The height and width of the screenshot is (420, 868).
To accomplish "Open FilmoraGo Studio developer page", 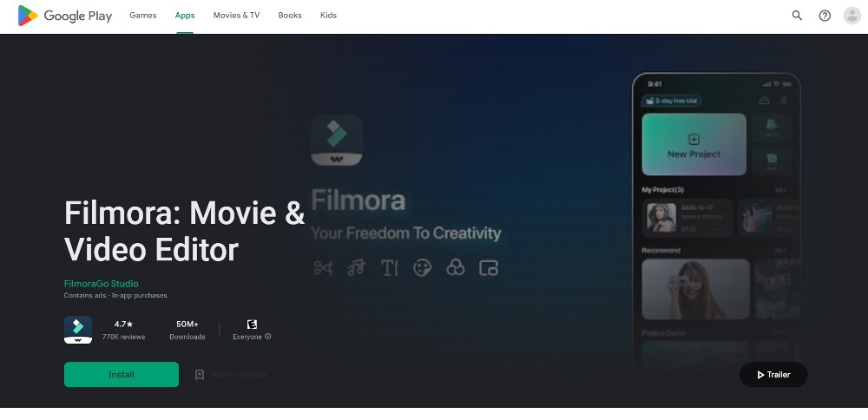I will pyautogui.click(x=102, y=283).
